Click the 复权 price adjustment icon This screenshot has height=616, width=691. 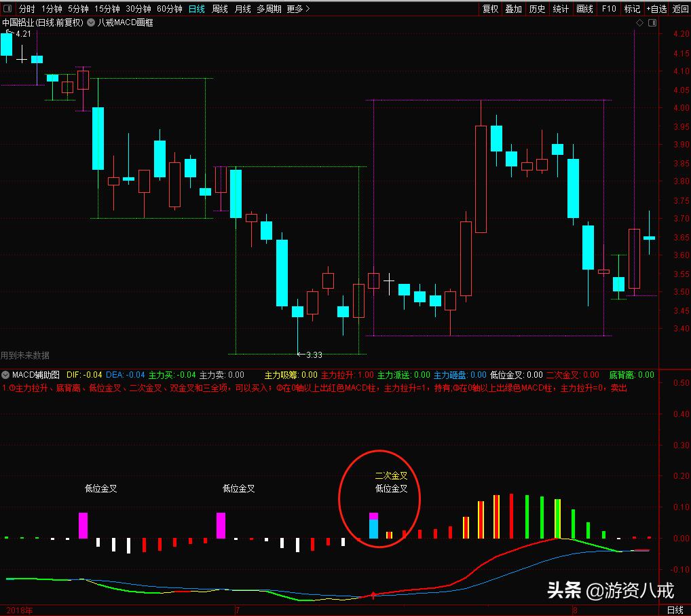[490, 9]
